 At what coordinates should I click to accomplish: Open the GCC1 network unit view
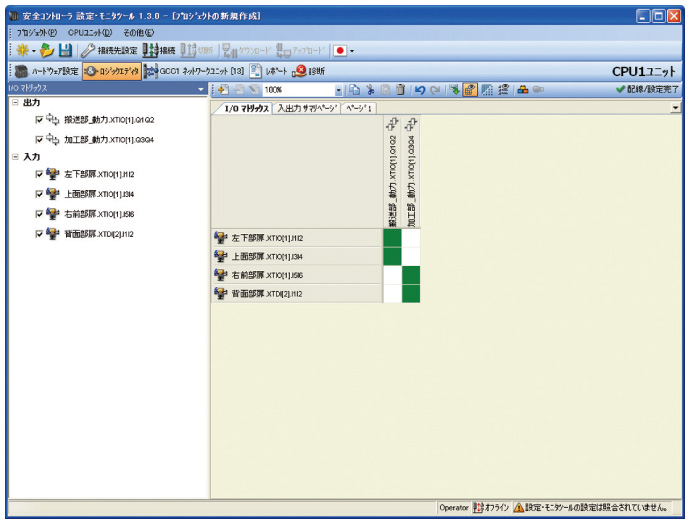pos(194,71)
